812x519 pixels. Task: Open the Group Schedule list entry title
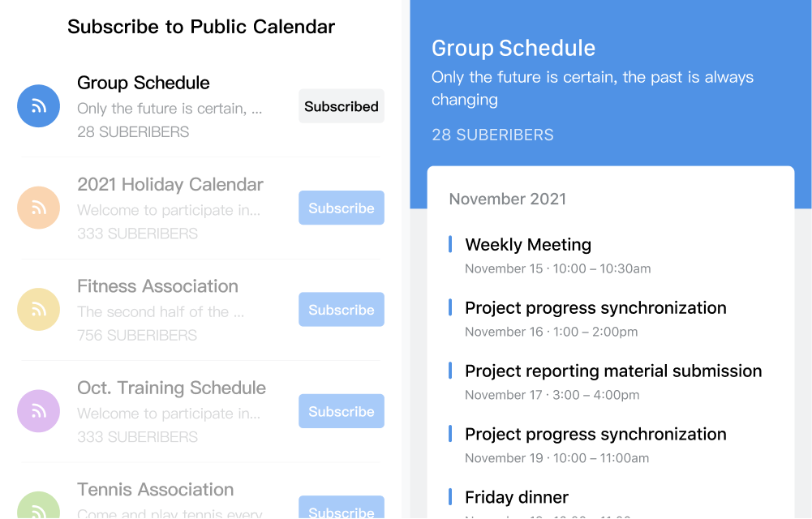(x=144, y=83)
